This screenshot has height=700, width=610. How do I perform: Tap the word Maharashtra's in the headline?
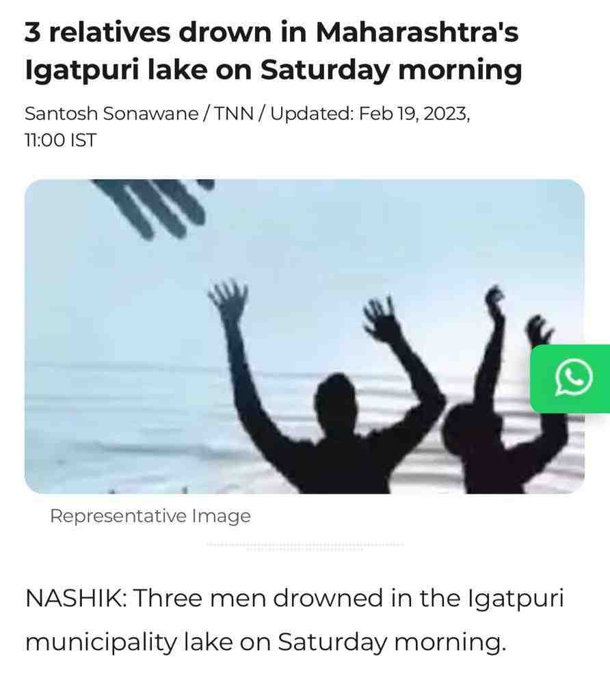click(x=417, y=32)
